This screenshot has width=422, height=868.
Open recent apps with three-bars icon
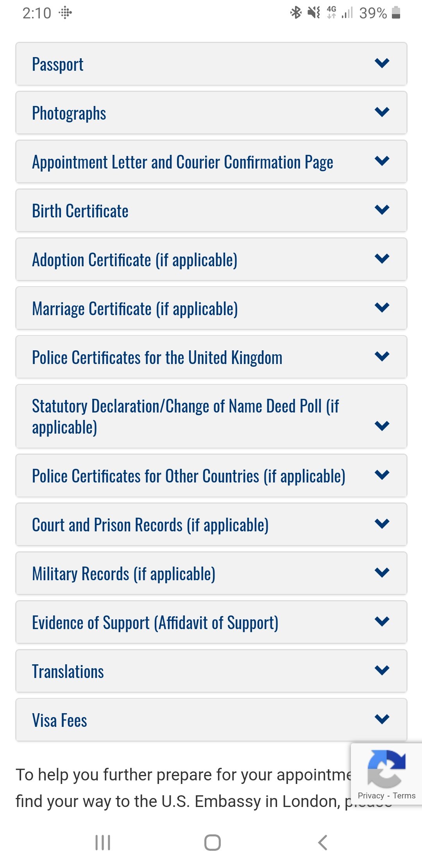pos(103,843)
